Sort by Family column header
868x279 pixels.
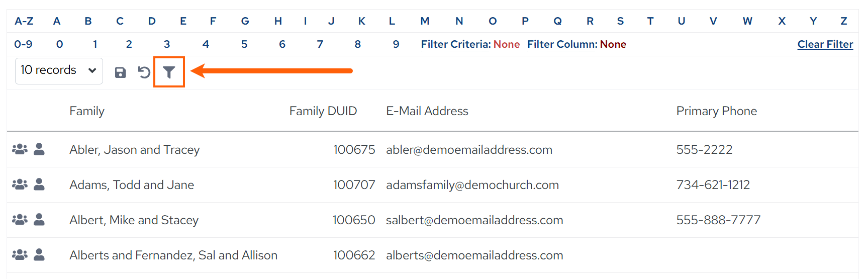coord(87,111)
